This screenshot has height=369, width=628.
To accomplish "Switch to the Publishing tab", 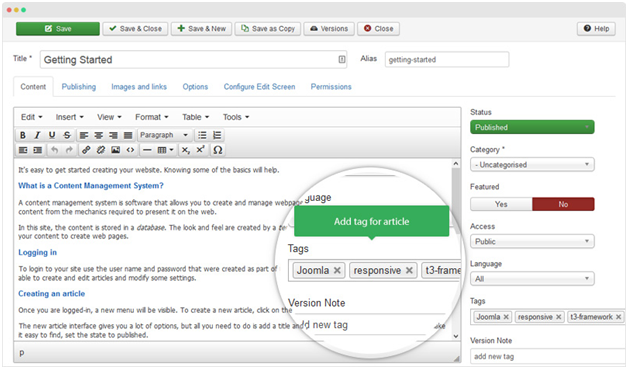I will tap(78, 87).
